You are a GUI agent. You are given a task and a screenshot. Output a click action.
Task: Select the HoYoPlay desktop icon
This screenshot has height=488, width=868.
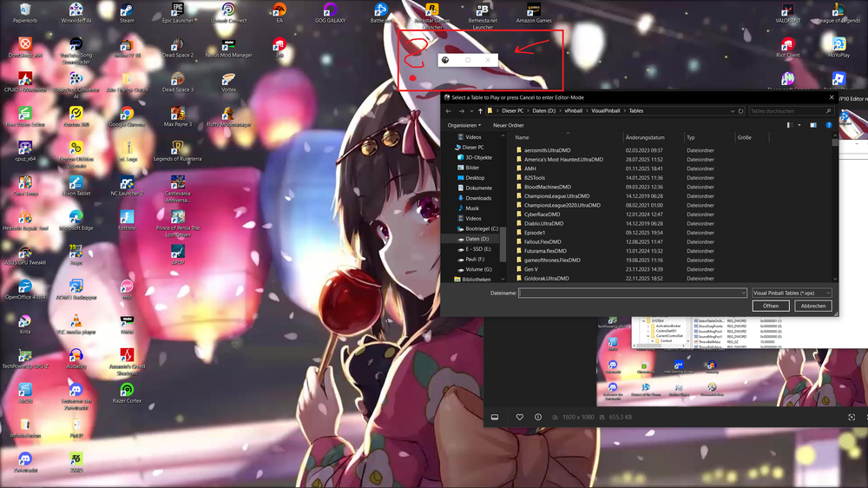[x=838, y=48]
